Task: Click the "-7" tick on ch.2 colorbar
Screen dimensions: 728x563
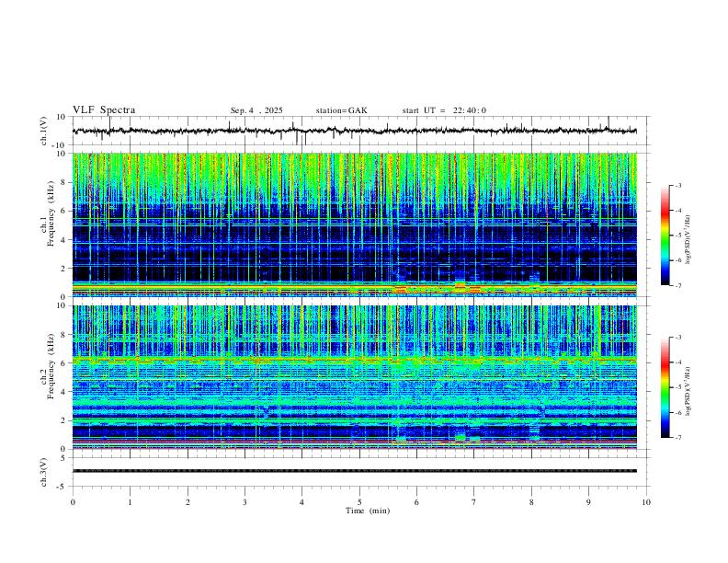Action: point(677,437)
